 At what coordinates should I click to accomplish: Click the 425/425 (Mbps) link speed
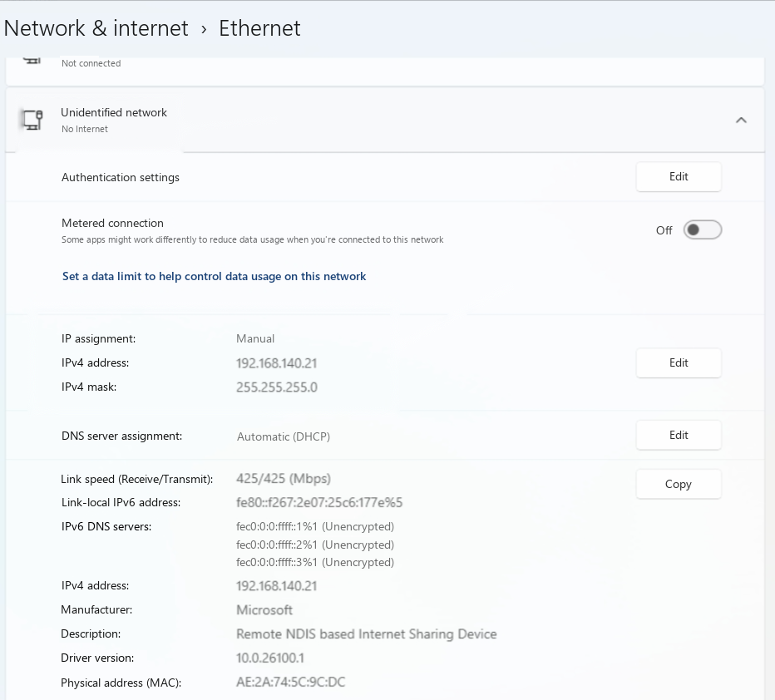pos(284,479)
